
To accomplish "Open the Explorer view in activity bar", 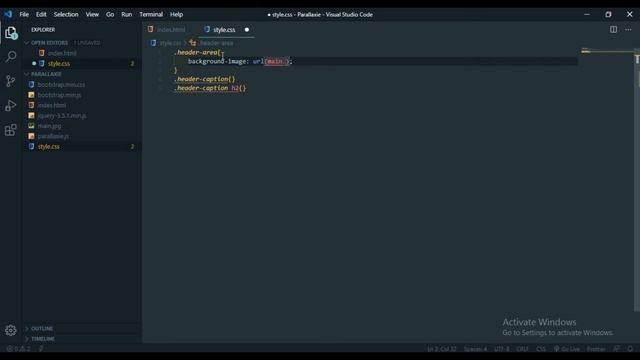I will pos(11,33).
